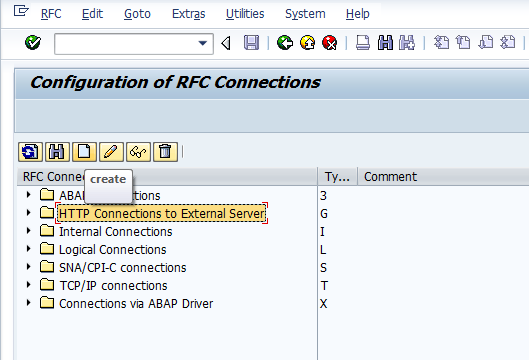Click the Refresh connections button
The width and height of the screenshot is (529, 360).
[30, 152]
